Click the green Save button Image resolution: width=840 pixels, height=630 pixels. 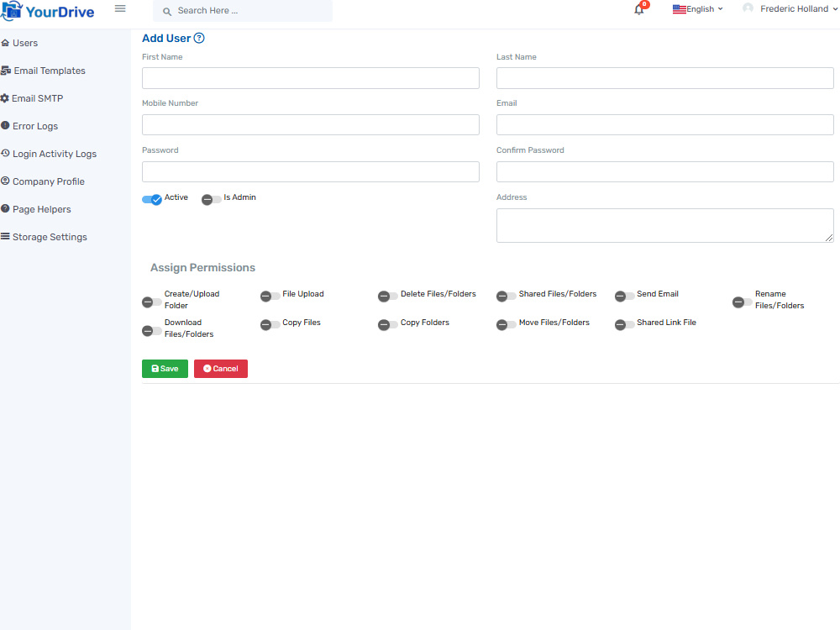tap(165, 369)
